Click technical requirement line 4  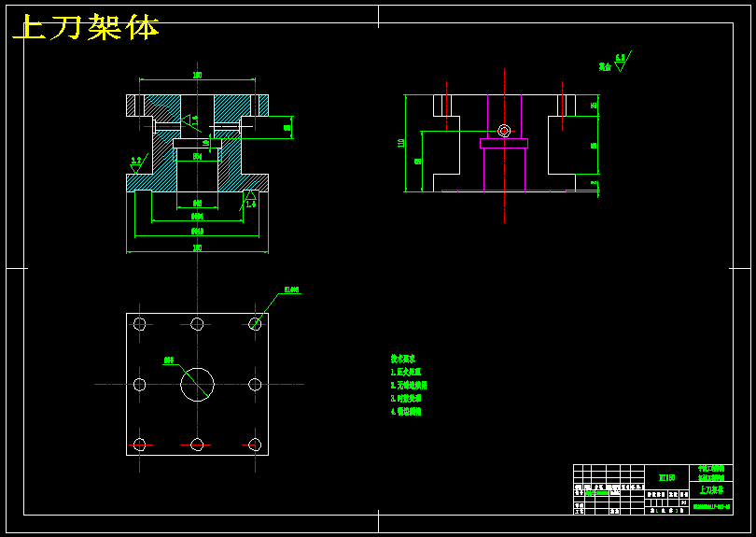tap(406, 411)
